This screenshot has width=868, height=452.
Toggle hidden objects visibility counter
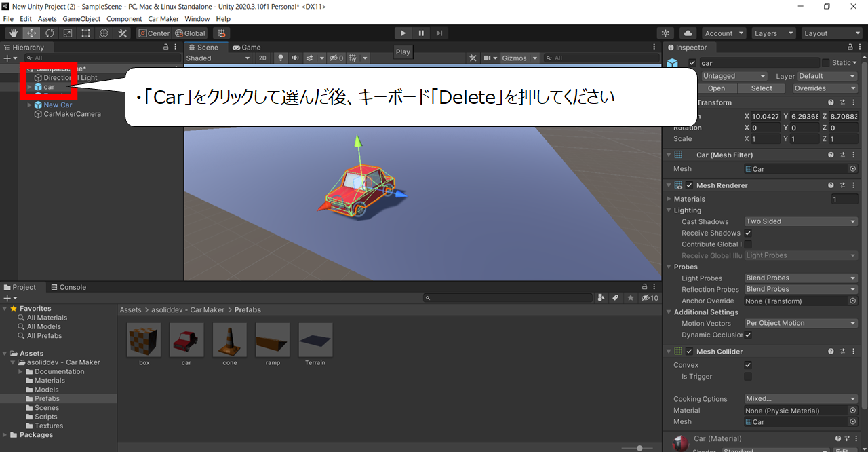tap(337, 58)
